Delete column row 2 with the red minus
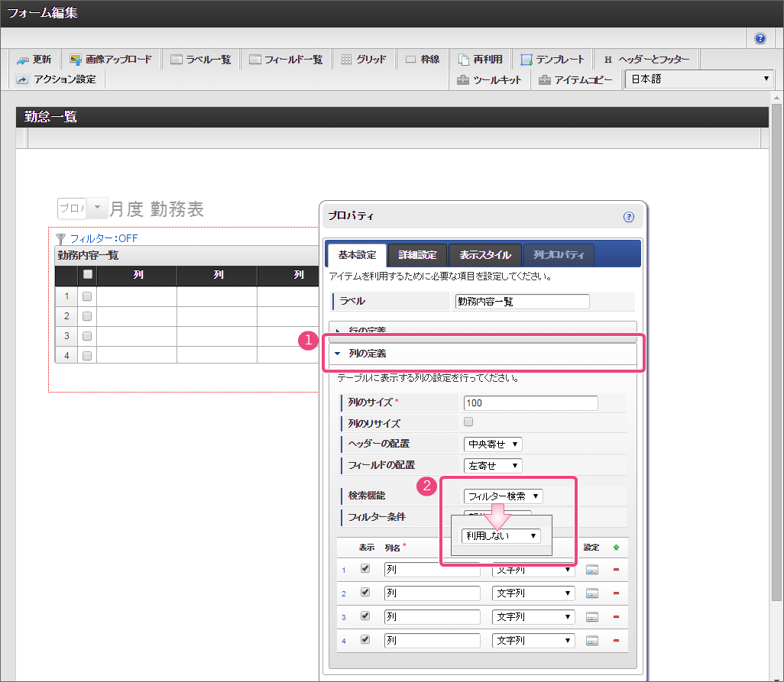 [616, 593]
